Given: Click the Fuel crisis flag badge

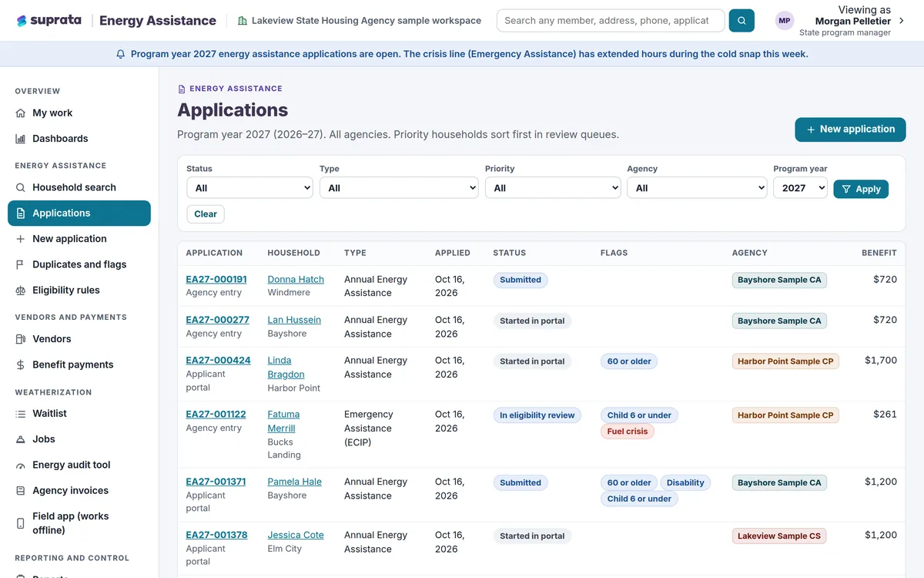Looking at the screenshot, I should pyautogui.click(x=628, y=432).
